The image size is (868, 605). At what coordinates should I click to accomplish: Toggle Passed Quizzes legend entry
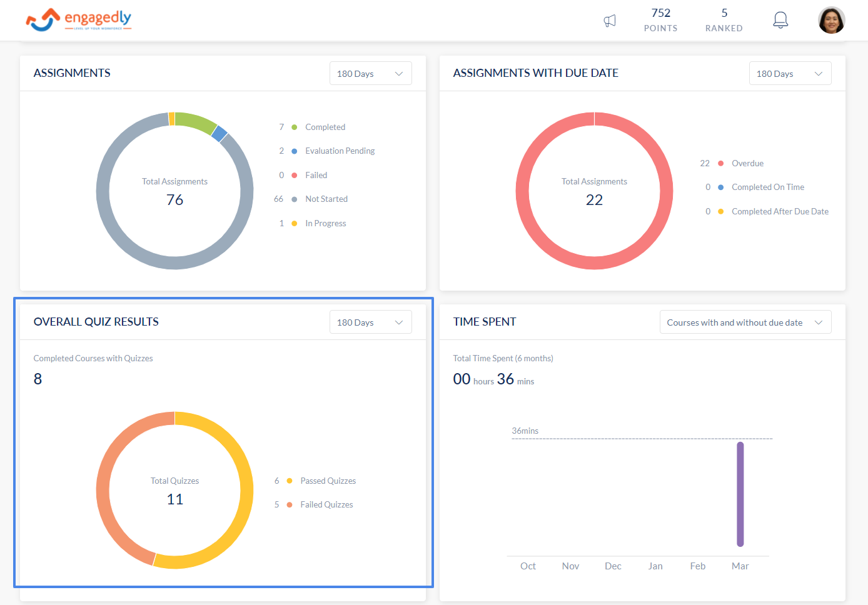pyautogui.click(x=321, y=481)
